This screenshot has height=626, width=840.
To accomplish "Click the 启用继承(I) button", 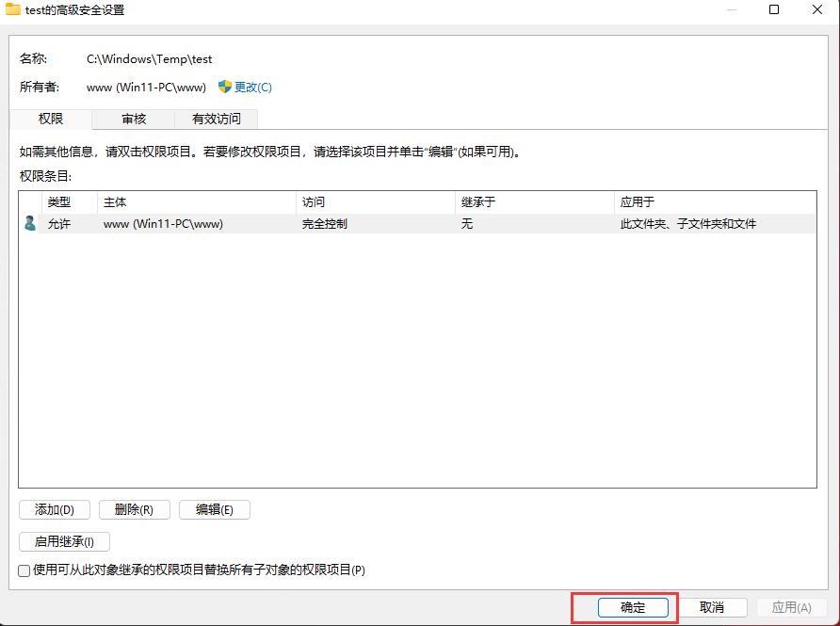I will (x=63, y=541).
